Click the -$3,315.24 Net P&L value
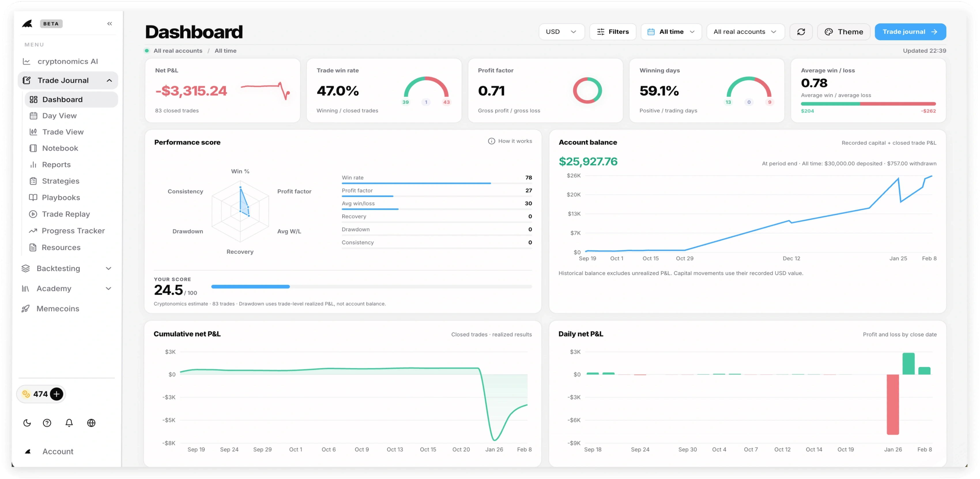 pyautogui.click(x=191, y=90)
